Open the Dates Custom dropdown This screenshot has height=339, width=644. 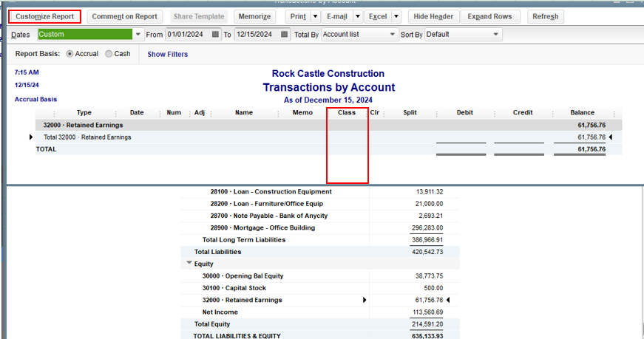[138, 35]
